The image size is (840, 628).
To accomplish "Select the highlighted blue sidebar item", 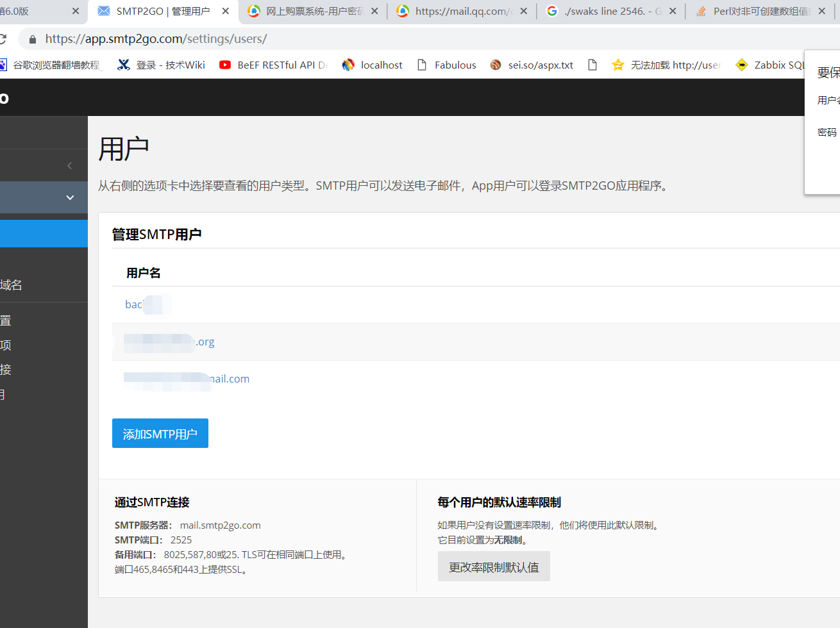I will click(x=44, y=234).
